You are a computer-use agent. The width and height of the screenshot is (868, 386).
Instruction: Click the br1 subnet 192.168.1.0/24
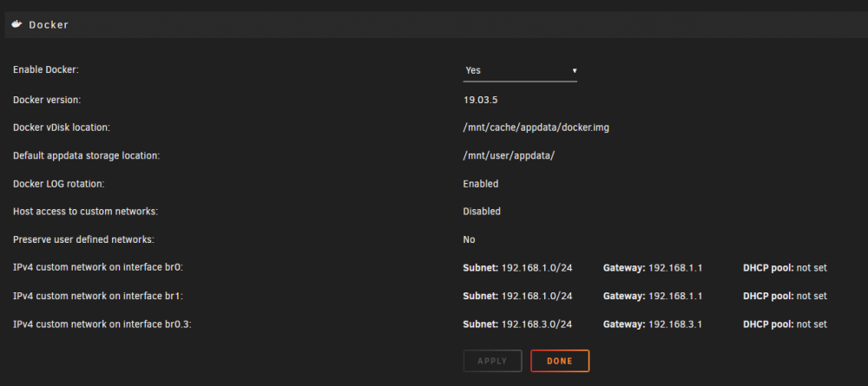click(536, 296)
